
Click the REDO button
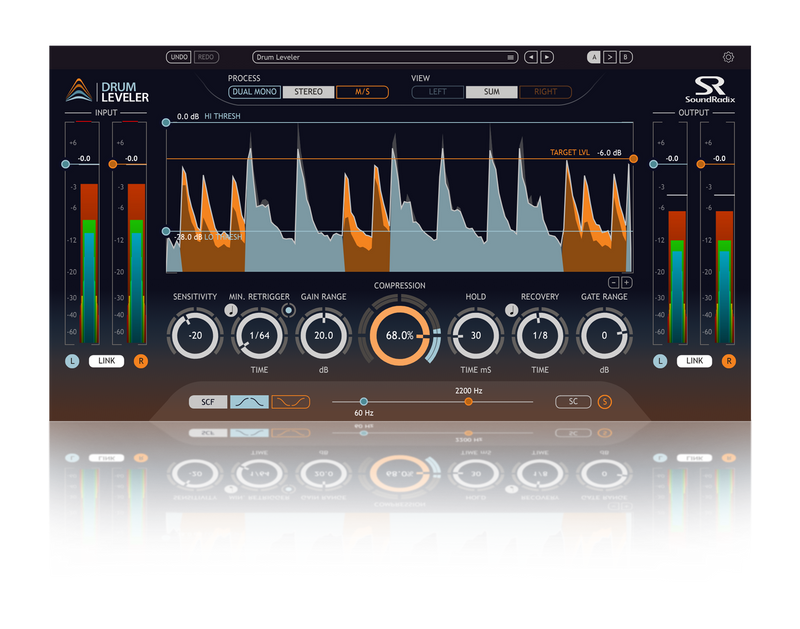206,57
